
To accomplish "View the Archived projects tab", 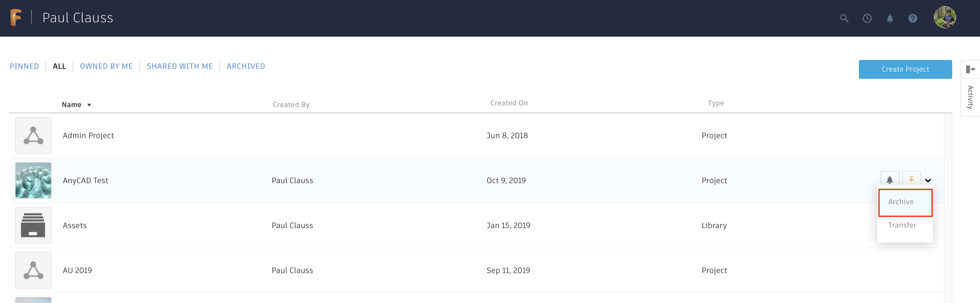I will click(x=246, y=66).
